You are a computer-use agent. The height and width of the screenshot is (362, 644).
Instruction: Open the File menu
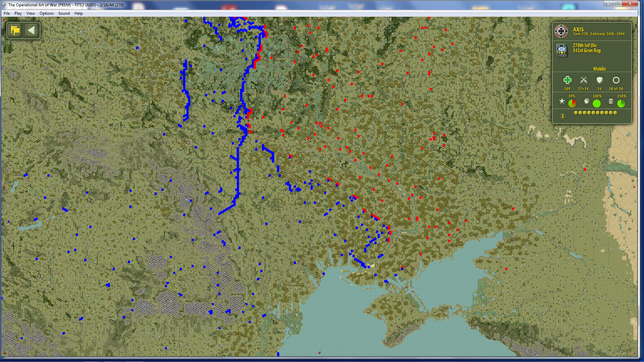[7, 13]
